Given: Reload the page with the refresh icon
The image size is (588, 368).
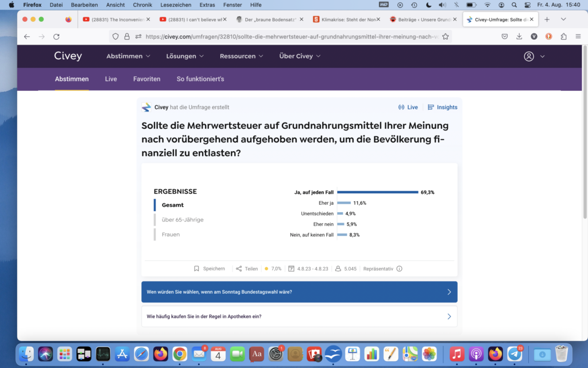Looking at the screenshot, I should (x=56, y=36).
